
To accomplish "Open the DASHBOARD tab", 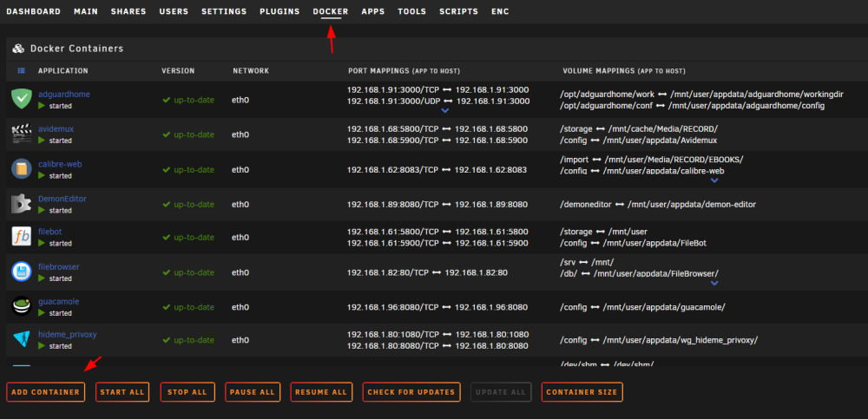I will click(x=34, y=11).
